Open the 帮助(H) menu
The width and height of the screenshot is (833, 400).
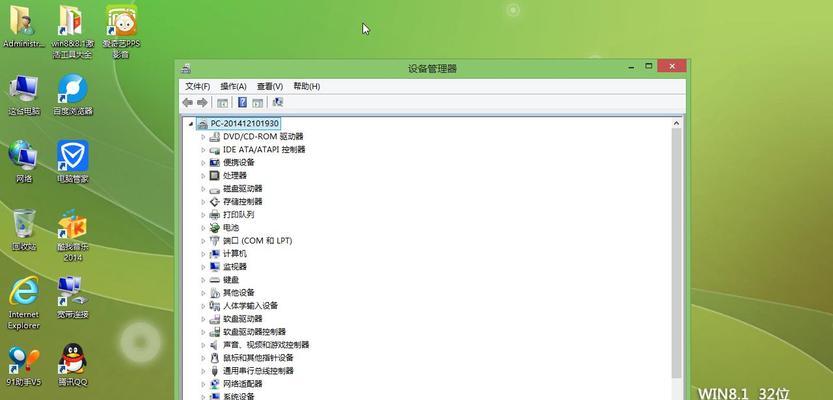click(307, 86)
